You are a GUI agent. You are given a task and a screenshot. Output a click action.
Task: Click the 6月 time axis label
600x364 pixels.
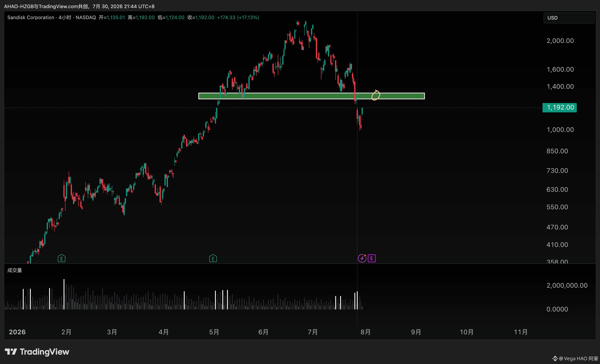pos(263,332)
